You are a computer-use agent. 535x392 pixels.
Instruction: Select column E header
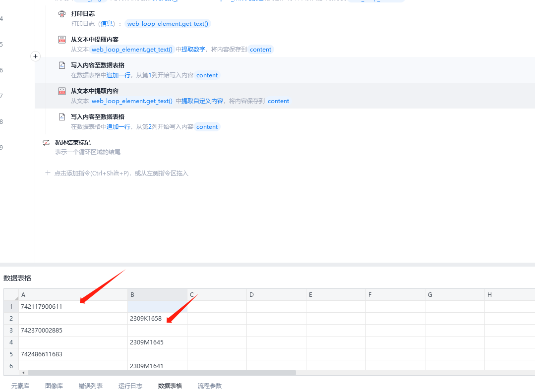pyautogui.click(x=336, y=295)
